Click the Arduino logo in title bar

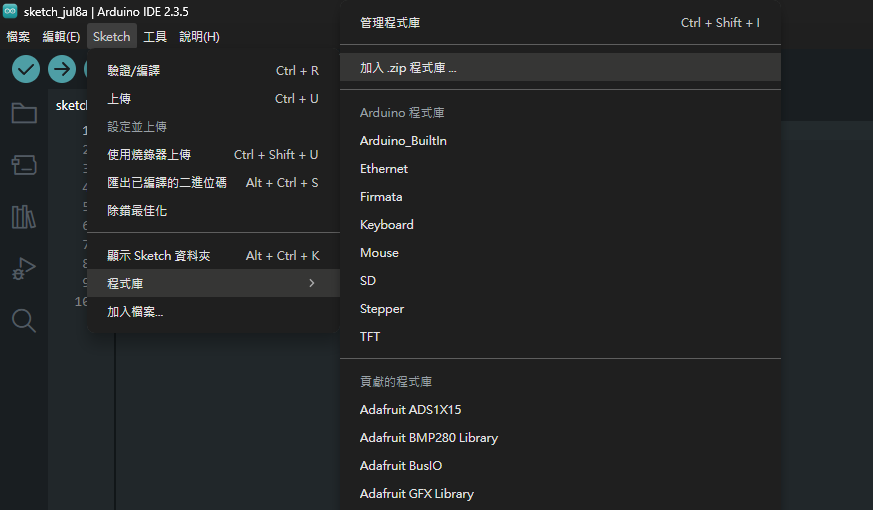click(x=10, y=11)
